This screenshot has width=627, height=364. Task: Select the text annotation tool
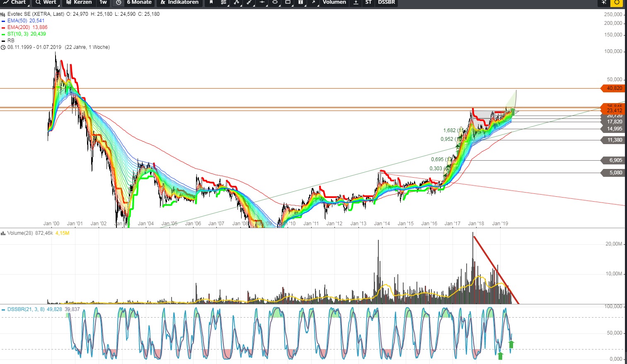pyautogui.click(x=301, y=2)
